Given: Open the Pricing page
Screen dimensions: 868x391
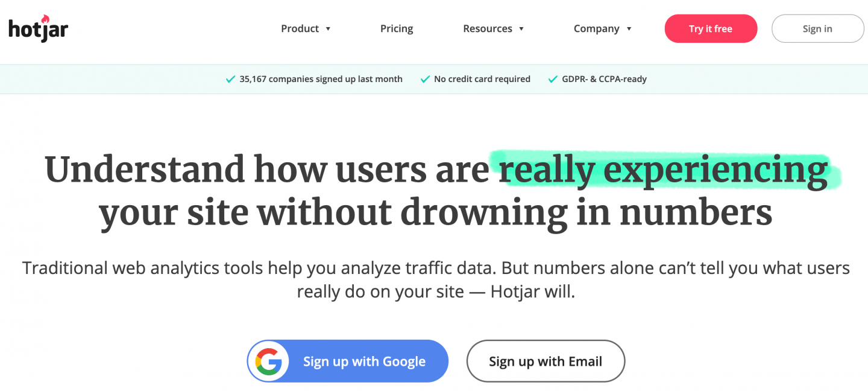Looking at the screenshot, I should click(397, 28).
